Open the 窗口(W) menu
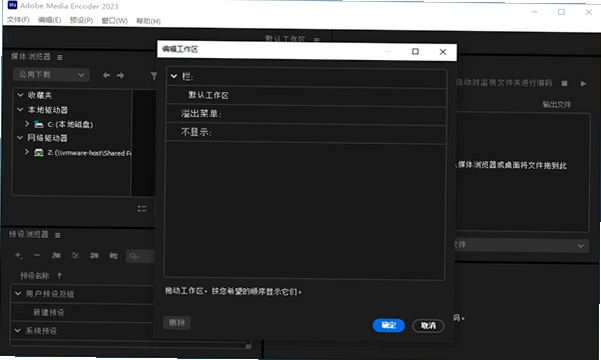601x360 pixels. [x=115, y=21]
